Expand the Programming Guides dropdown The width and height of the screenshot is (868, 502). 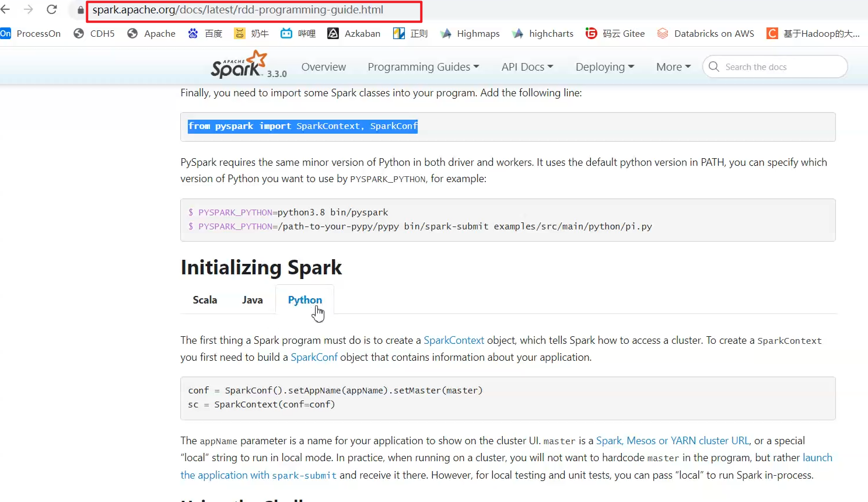[x=423, y=67]
